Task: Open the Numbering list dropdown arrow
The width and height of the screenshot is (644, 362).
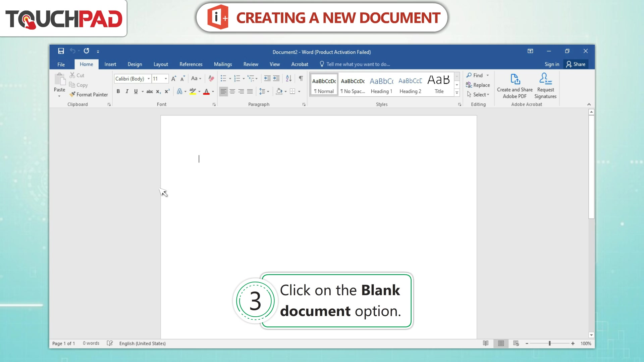Action: [x=244, y=79]
